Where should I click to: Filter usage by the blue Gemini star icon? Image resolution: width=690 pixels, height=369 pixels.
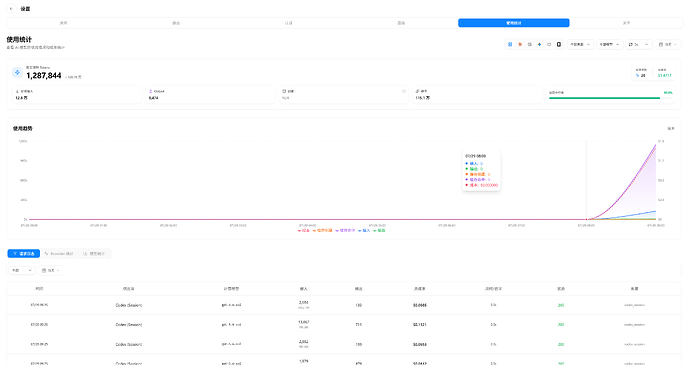pos(539,44)
